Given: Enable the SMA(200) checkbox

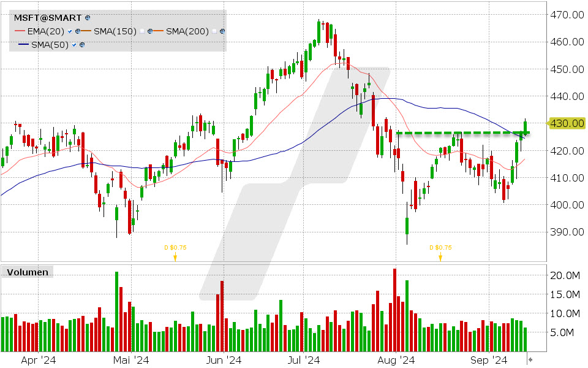Looking at the screenshot, I should pyautogui.click(x=214, y=31).
